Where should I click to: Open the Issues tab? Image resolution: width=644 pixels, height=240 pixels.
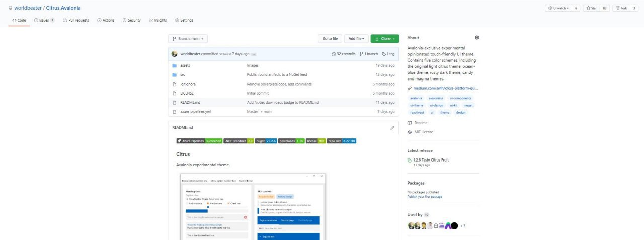[44, 20]
